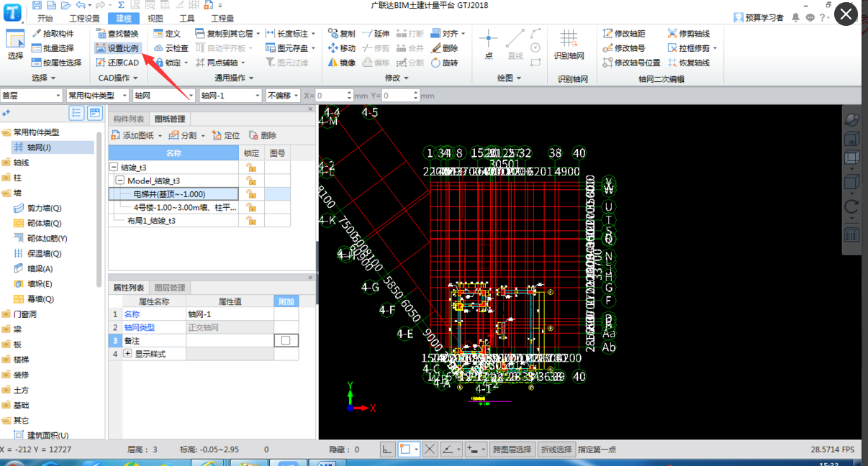868x466 pixels.
Task: Switch to the 图层管理 tab
Action: (170, 287)
